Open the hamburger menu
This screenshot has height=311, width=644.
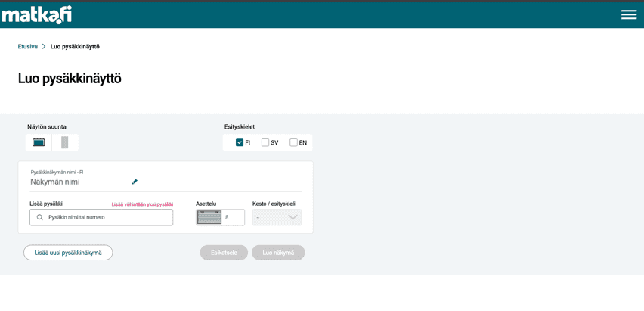pos(629,15)
